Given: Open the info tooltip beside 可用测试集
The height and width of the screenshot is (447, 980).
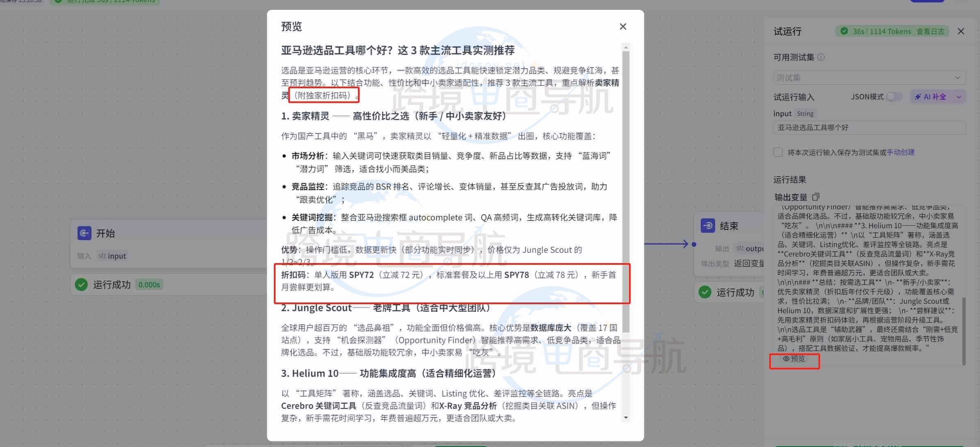Looking at the screenshot, I should click(820, 58).
